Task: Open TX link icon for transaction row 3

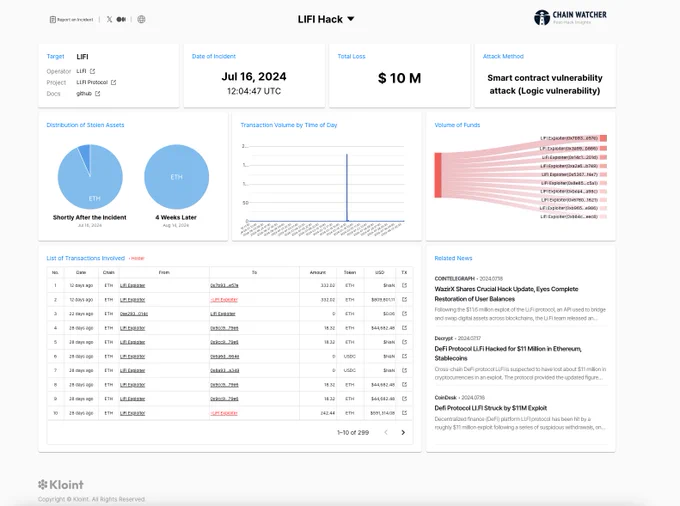Action: point(404,313)
